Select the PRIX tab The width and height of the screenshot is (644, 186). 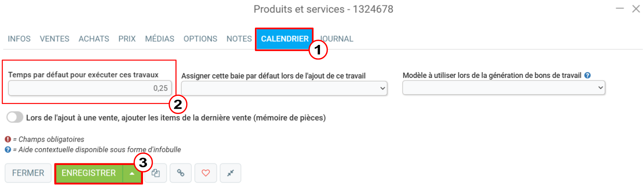pyautogui.click(x=127, y=39)
